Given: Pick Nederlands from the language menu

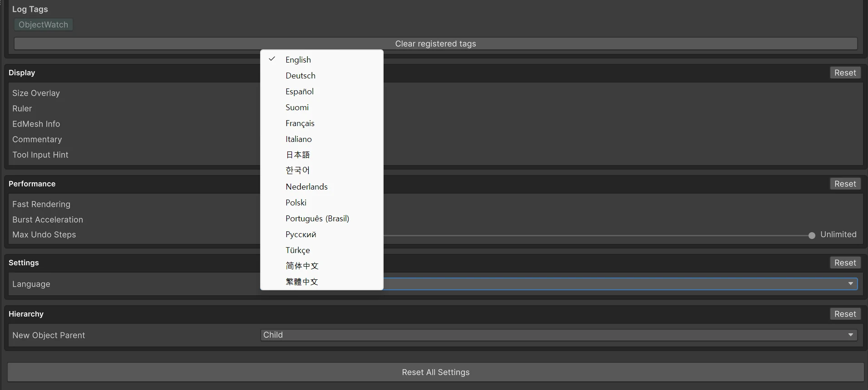Looking at the screenshot, I should [x=322, y=187].
